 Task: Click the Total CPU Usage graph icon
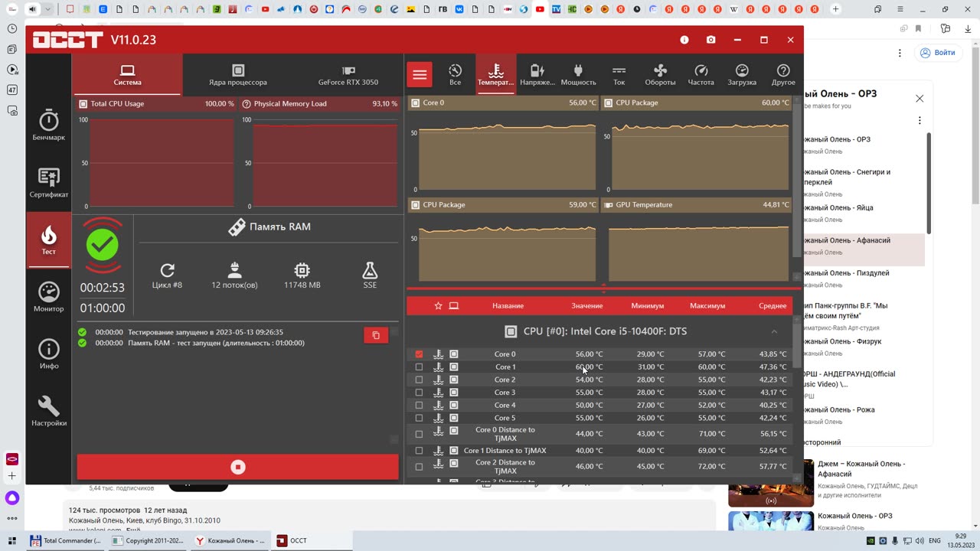[x=83, y=103]
